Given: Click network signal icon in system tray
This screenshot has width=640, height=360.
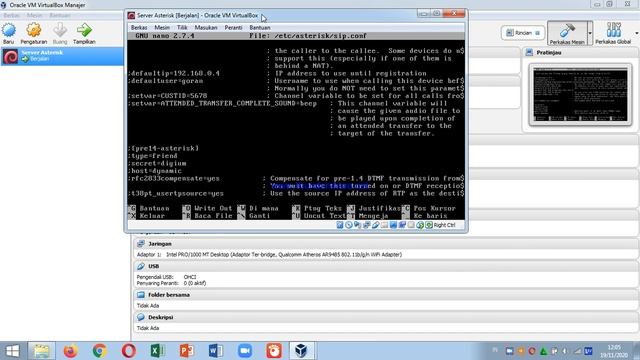Looking at the screenshot, I should tap(577, 351).
